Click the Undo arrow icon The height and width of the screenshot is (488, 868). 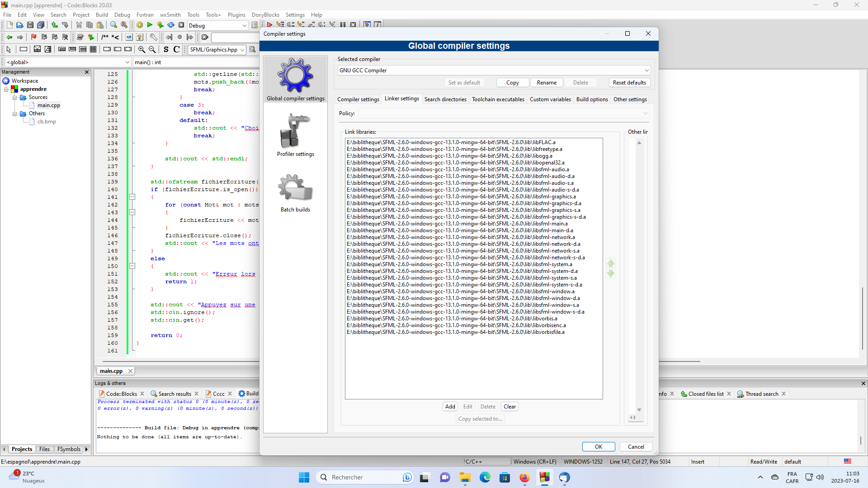tap(54, 25)
